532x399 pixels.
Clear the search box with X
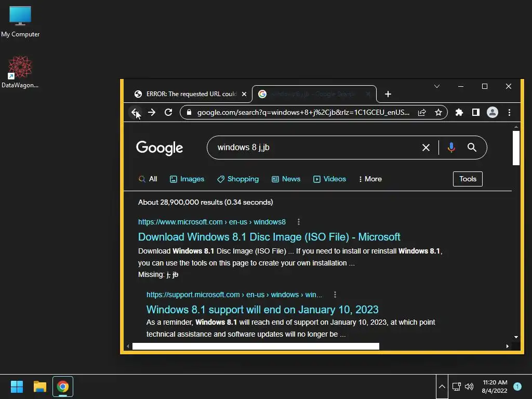click(x=426, y=148)
